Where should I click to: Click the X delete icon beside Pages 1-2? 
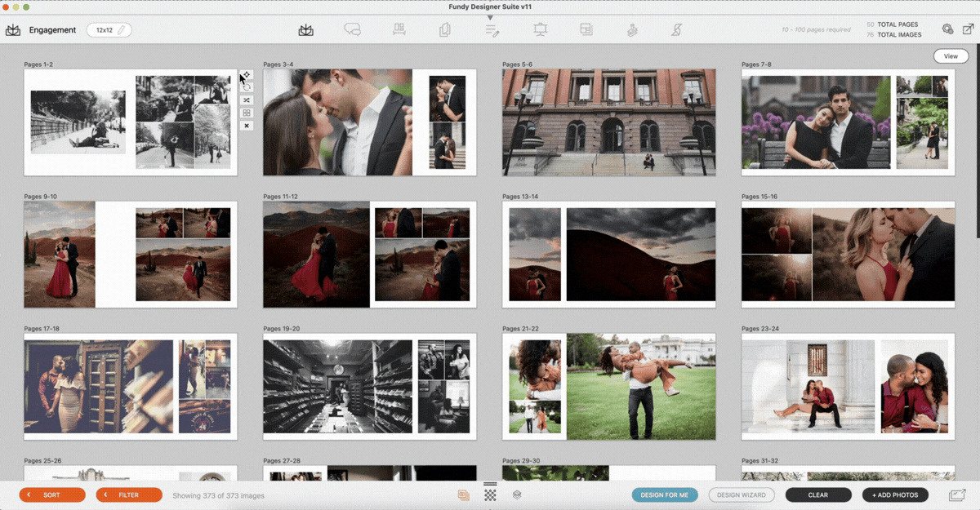[247, 126]
